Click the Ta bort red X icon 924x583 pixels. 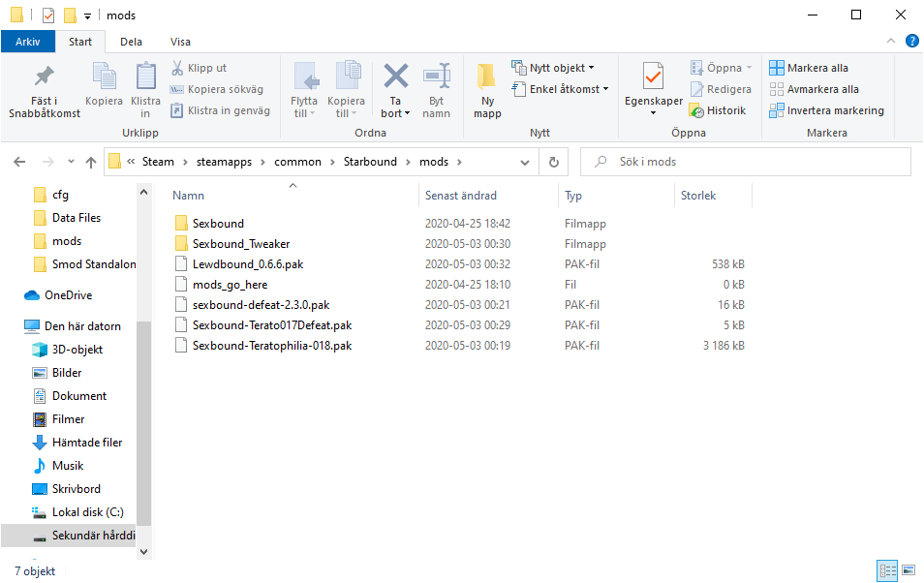click(x=395, y=77)
